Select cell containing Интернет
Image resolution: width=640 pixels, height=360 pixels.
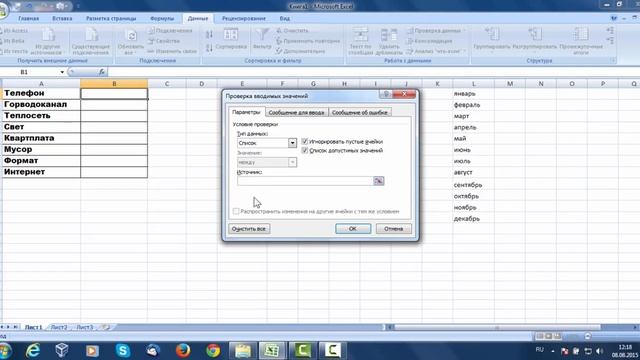click(41, 172)
